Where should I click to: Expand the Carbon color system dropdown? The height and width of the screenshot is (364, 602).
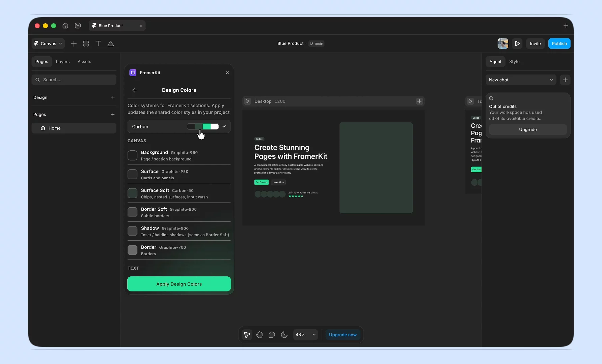(179, 126)
